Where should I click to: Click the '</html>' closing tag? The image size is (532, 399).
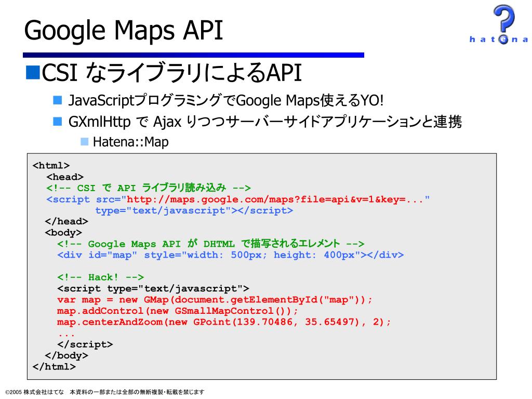tap(54, 367)
